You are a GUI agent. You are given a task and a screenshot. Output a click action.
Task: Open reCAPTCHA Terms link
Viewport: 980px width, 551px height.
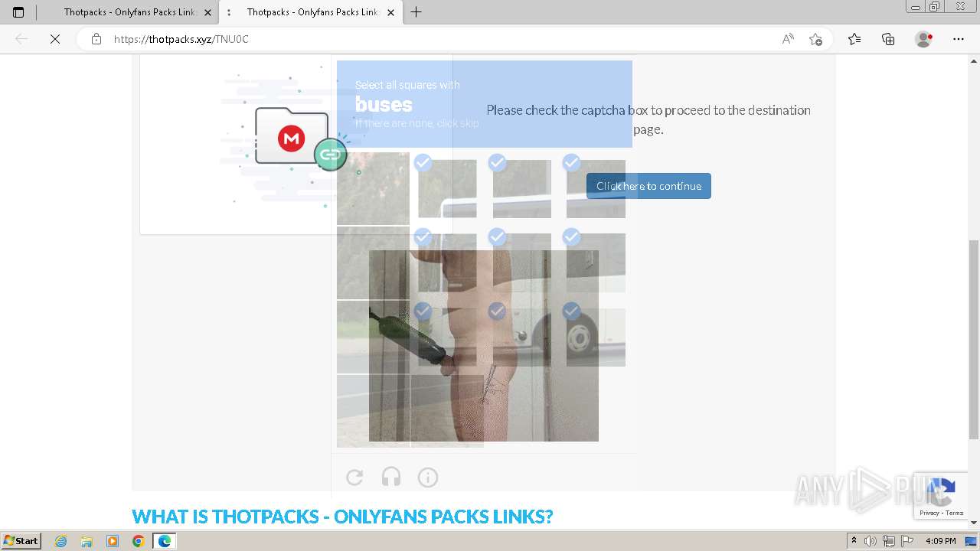(955, 513)
